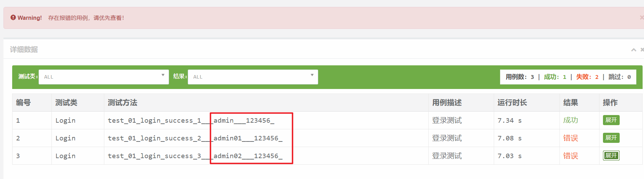Select the 运行时长 column header
This screenshot has width=644, height=179.
coord(512,103)
